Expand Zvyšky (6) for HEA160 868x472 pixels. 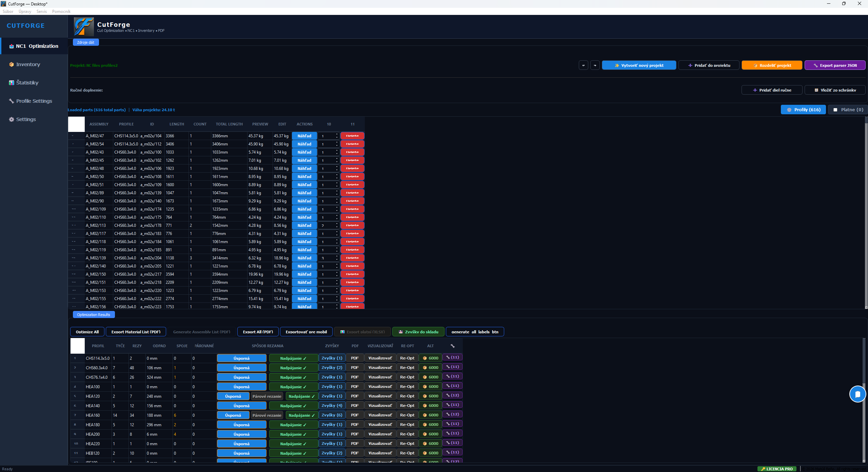(x=332, y=415)
